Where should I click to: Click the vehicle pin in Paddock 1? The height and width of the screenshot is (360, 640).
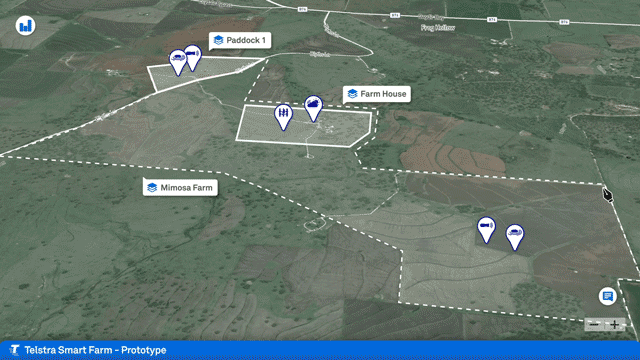tap(178, 62)
